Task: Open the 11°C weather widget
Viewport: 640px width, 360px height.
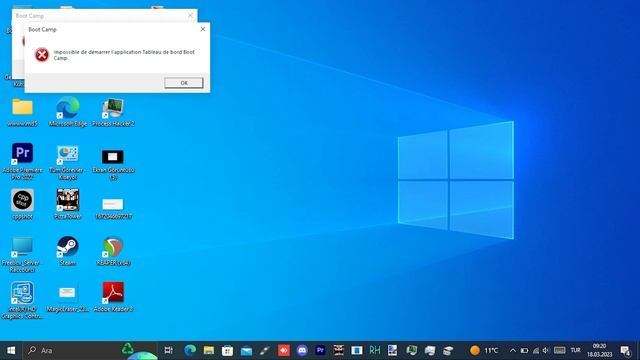Action: point(484,350)
